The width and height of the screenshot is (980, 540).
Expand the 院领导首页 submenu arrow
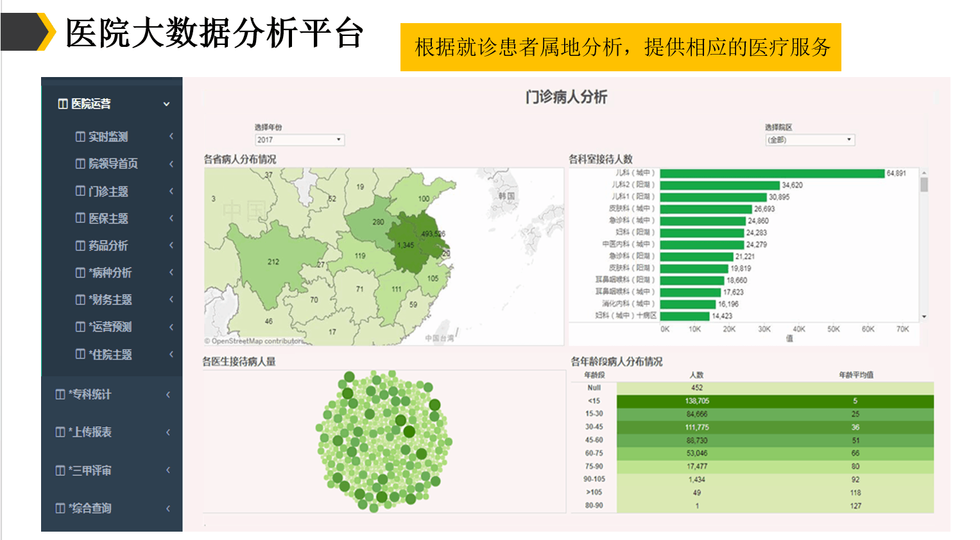(171, 164)
